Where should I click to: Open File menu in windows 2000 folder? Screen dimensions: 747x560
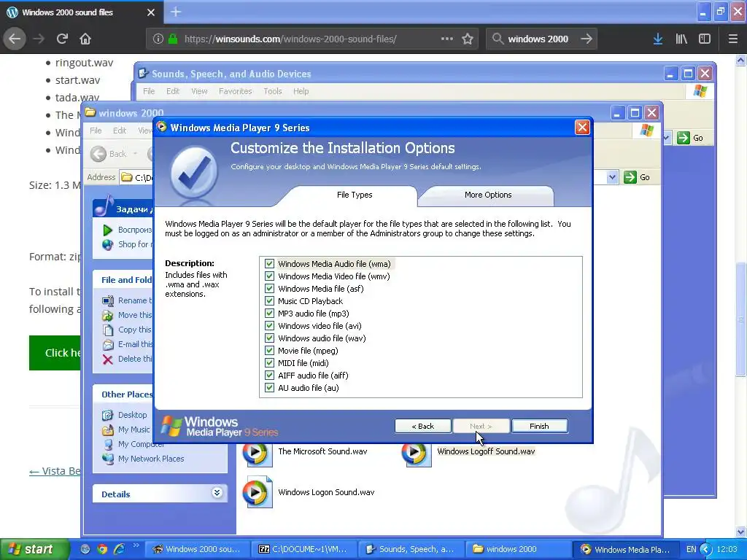(96, 131)
